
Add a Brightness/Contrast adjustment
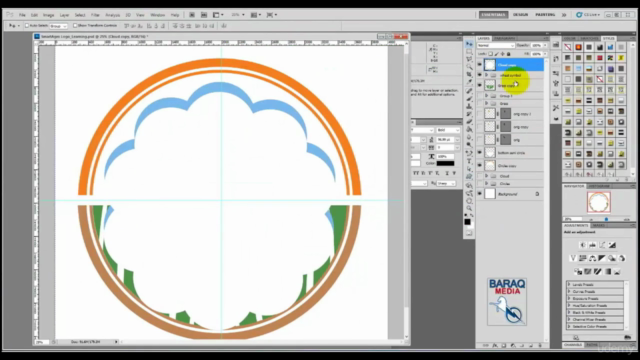point(582,245)
